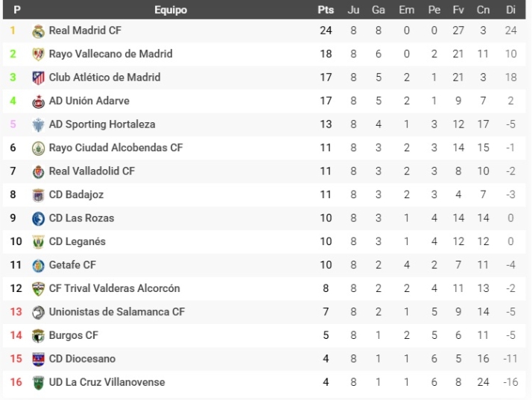Click the Rayo Vallecano de Madrid crest
532x400 pixels.
pos(39,54)
